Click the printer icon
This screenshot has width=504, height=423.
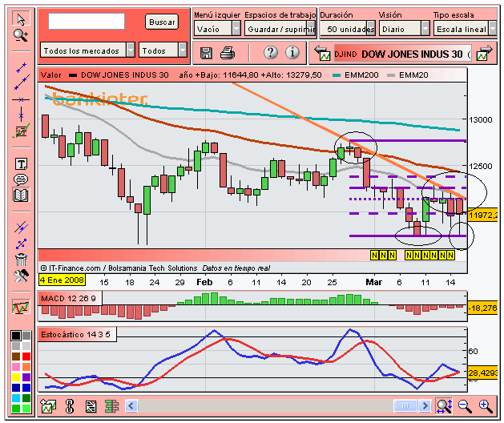[228, 53]
